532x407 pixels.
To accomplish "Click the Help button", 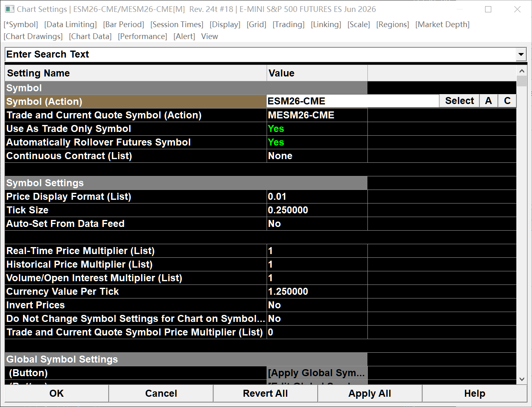I will [475, 393].
